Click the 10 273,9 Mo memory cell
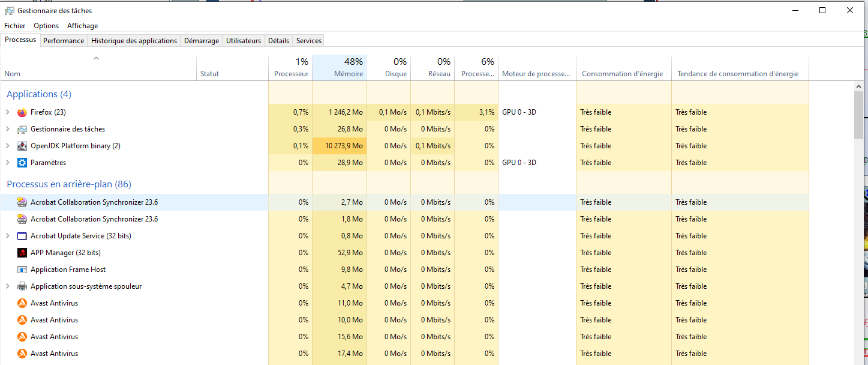The width and height of the screenshot is (868, 365). (340, 146)
